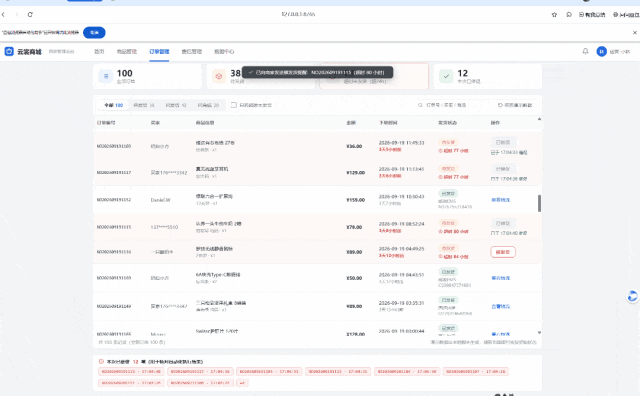Click the toast notification mentioning NO202609191115
Image resolution: width=640 pixels, height=396 pixels.
[318, 72]
